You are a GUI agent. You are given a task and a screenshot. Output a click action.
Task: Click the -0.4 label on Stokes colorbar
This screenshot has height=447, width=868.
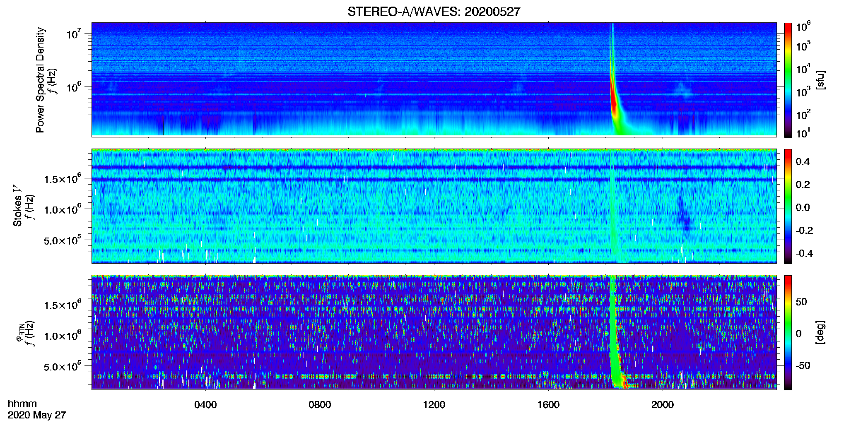(x=804, y=253)
